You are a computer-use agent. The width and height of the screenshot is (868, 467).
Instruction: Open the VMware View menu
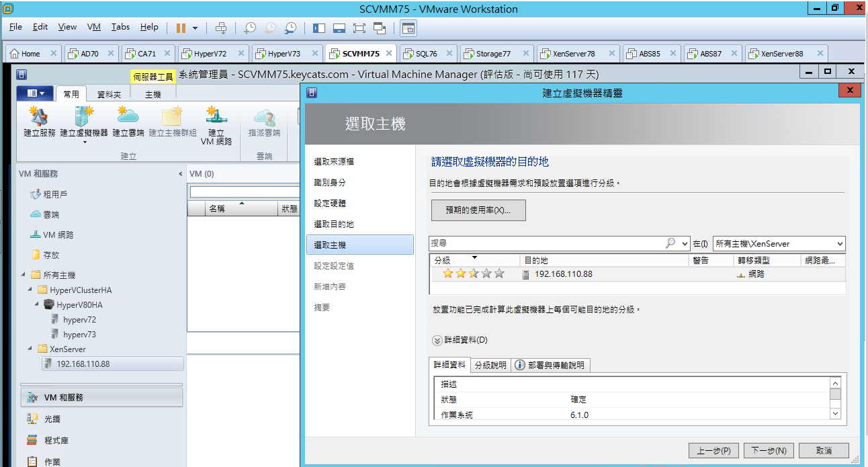pos(67,27)
